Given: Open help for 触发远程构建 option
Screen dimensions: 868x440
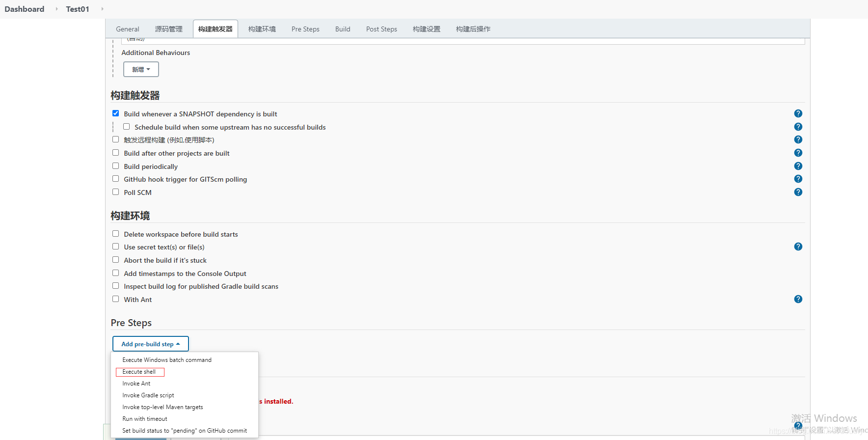Looking at the screenshot, I should (x=798, y=139).
